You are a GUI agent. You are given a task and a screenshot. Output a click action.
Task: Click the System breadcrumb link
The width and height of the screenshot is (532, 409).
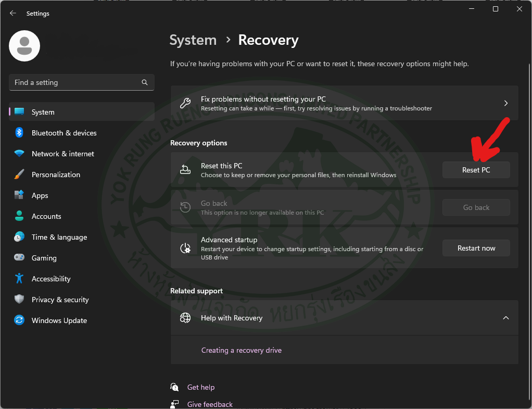point(193,40)
